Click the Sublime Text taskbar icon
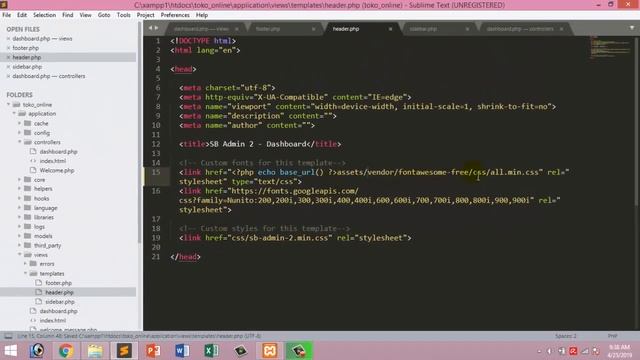 point(124,351)
